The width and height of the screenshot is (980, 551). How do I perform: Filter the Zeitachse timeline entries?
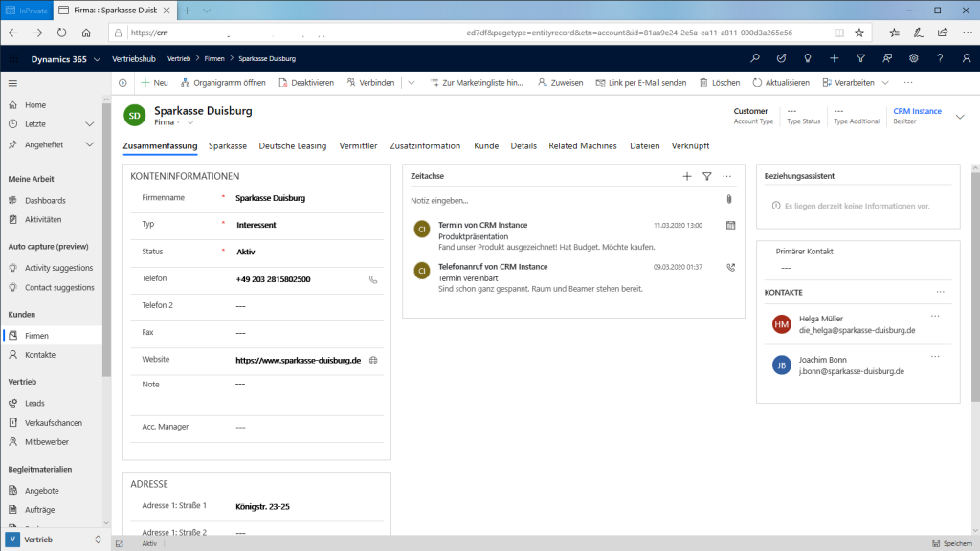pyautogui.click(x=707, y=176)
